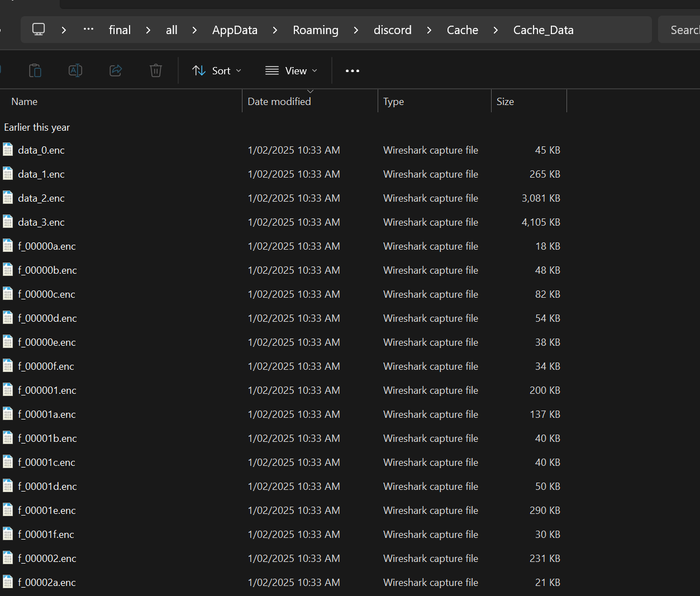Screen dimensions: 700x596
Task: Click the Delete trash icon
Action: coord(156,70)
